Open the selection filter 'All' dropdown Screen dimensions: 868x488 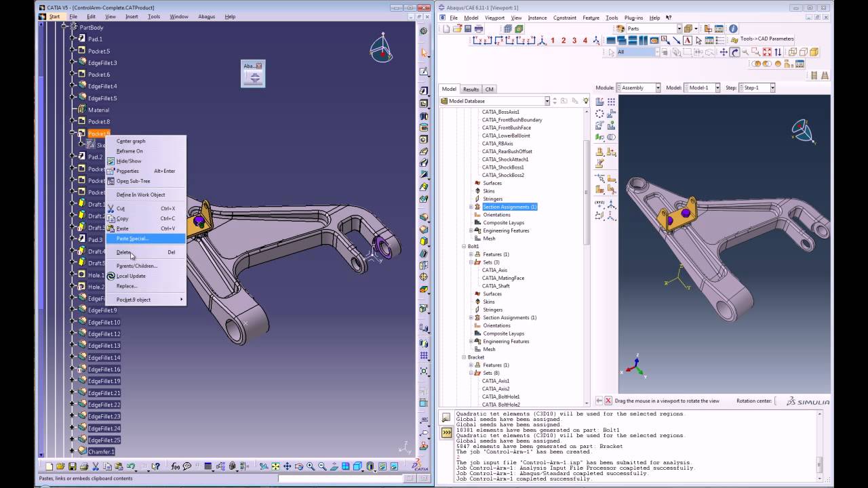pyautogui.click(x=657, y=52)
